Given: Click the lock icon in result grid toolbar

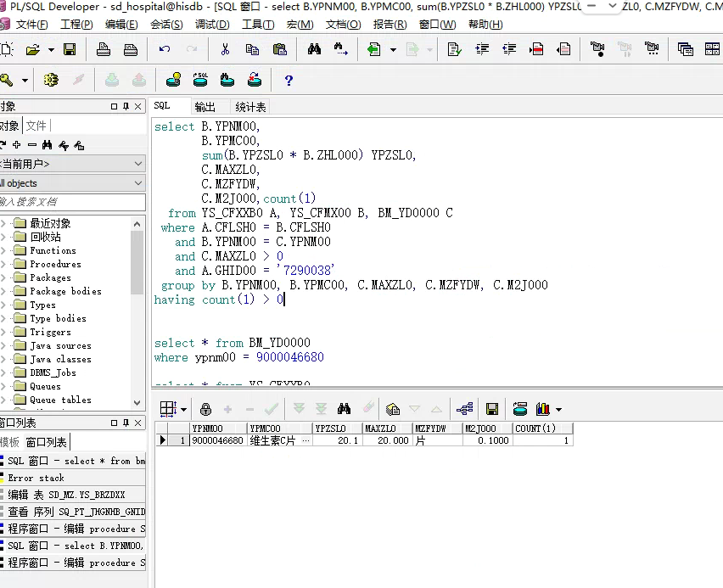Looking at the screenshot, I should (x=205, y=409).
